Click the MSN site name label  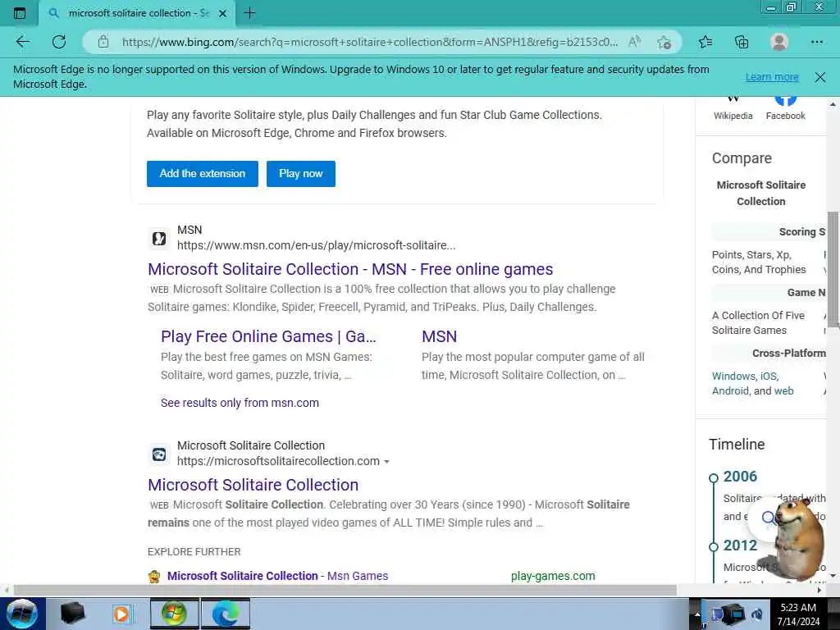[x=189, y=230]
